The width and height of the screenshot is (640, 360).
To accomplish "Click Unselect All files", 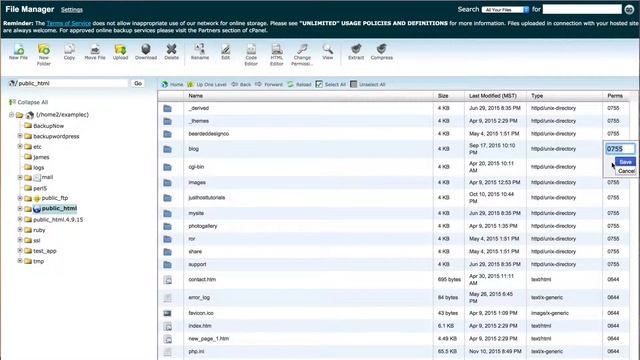I will point(368,84).
